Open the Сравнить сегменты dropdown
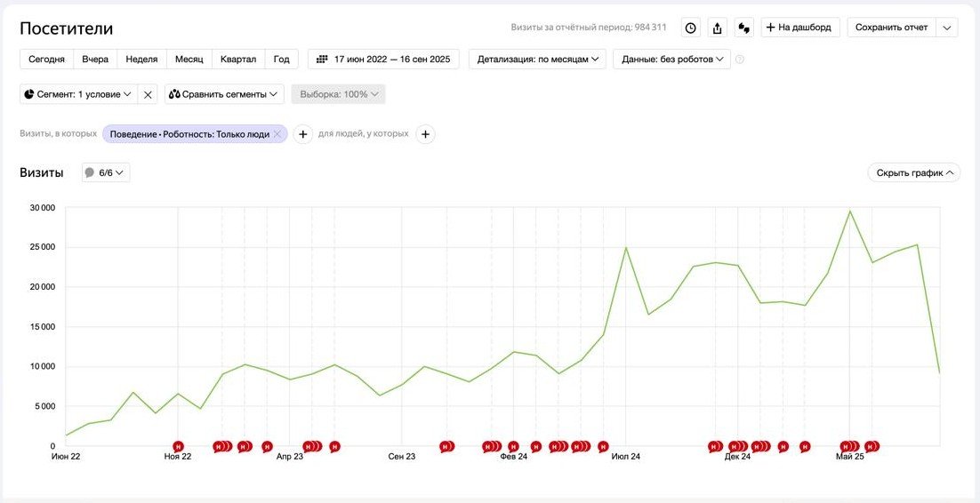Viewport: 980px width, 503px height. (224, 94)
